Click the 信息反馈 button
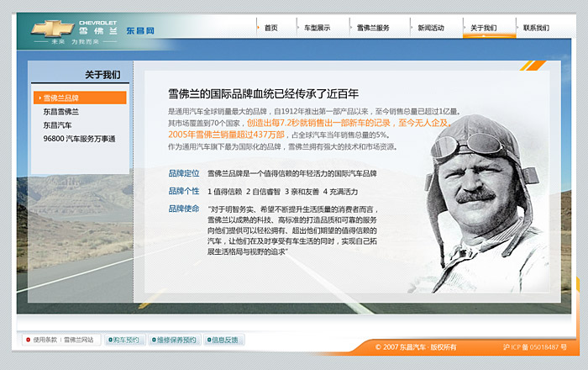Screen dimensions: 588x370 tap(224, 340)
